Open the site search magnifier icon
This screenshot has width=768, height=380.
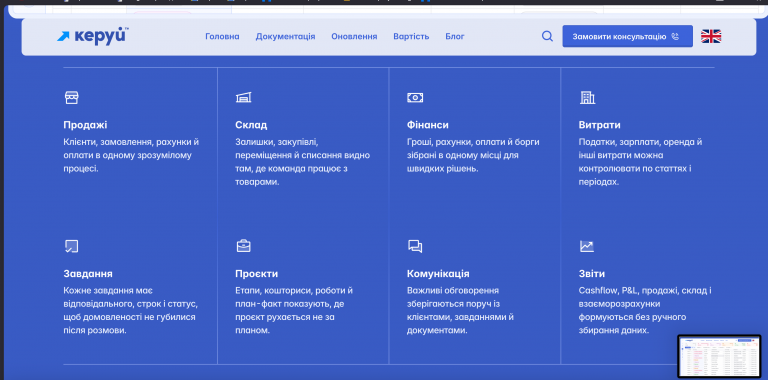click(x=547, y=36)
